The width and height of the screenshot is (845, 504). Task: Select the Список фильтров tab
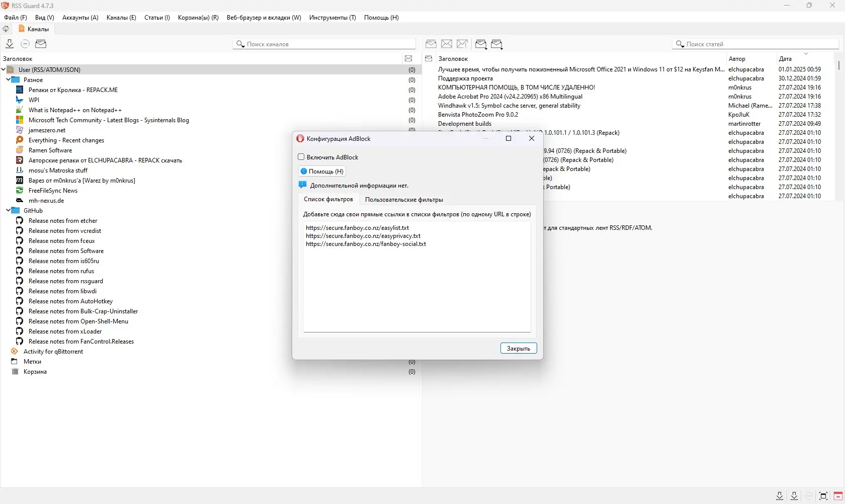click(x=328, y=199)
